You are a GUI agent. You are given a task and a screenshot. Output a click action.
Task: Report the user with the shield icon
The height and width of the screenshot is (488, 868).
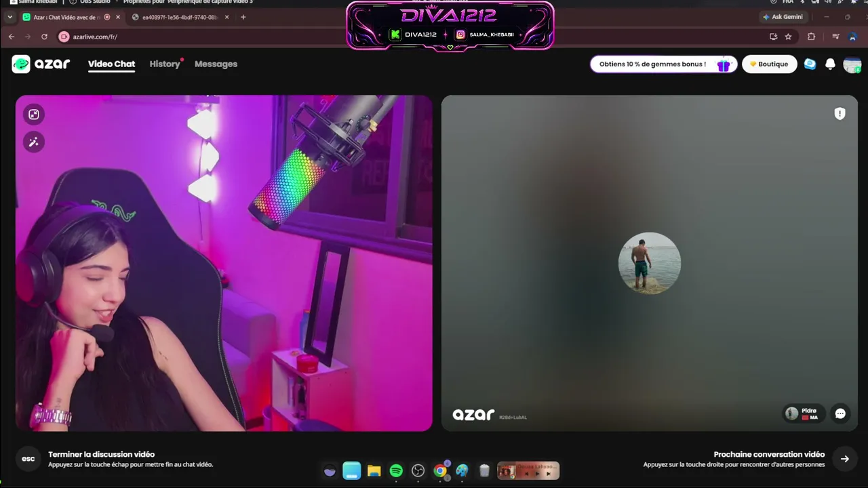[x=840, y=114]
